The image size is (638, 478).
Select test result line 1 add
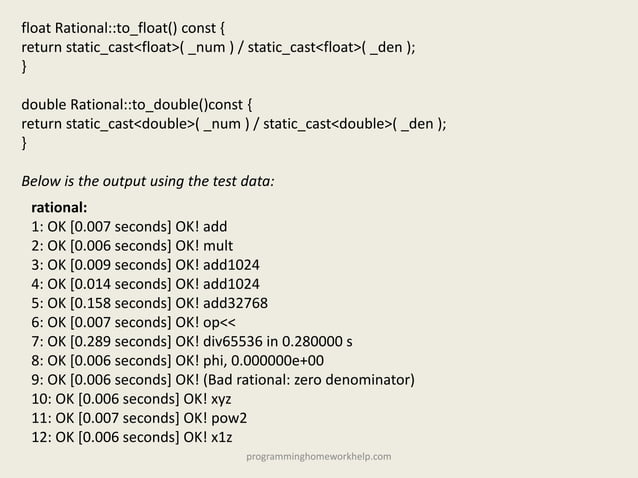tap(129, 227)
